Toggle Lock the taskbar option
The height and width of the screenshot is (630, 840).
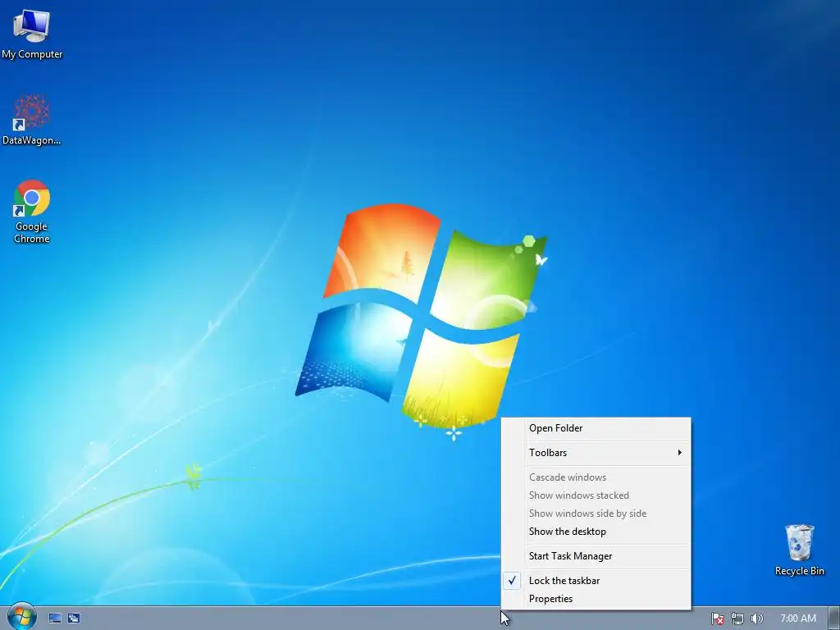(x=596, y=581)
